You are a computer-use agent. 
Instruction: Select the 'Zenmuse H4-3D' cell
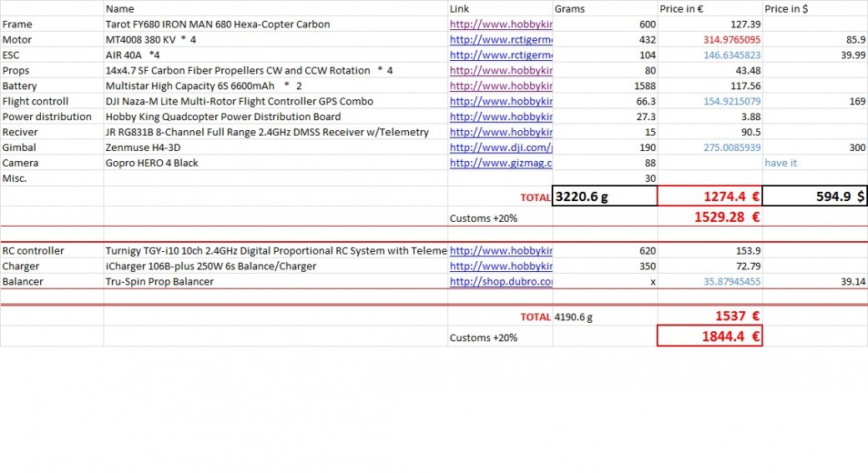(x=275, y=148)
